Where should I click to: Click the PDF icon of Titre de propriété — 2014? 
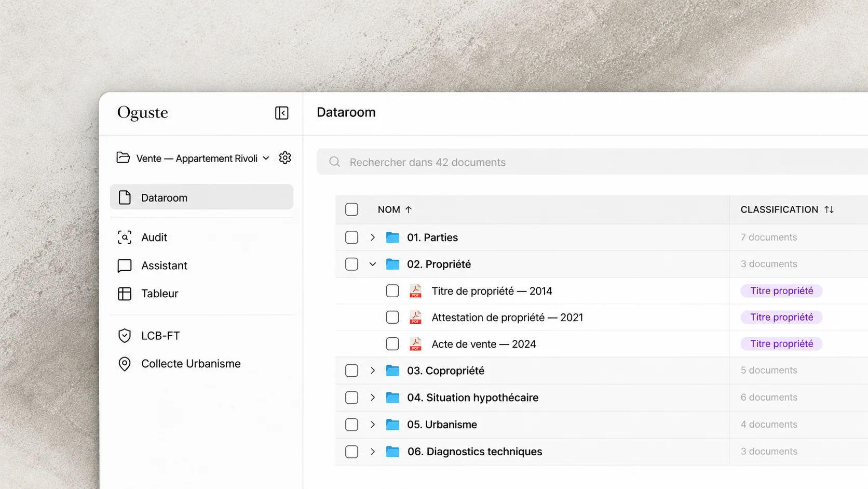click(x=415, y=291)
